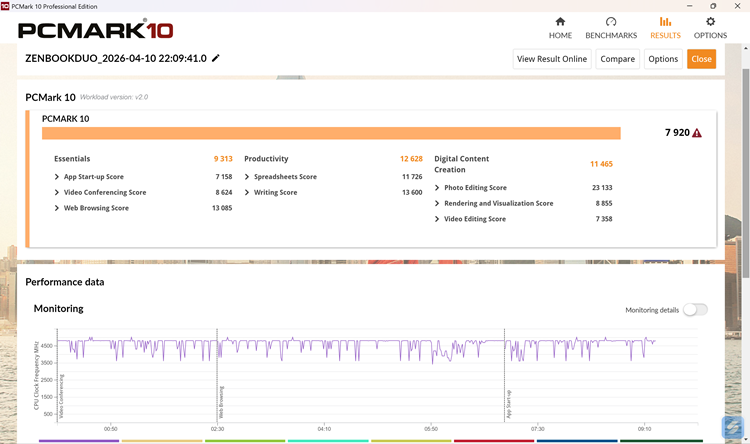Click the overall score 7 920
Image resolution: width=750 pixels, height=444 pixels.
[677, 133]
